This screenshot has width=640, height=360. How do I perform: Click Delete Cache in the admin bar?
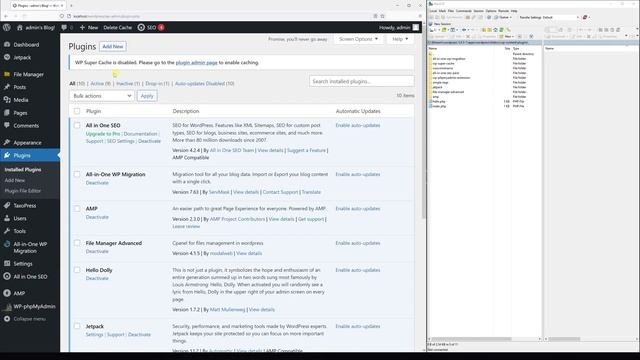118,27
